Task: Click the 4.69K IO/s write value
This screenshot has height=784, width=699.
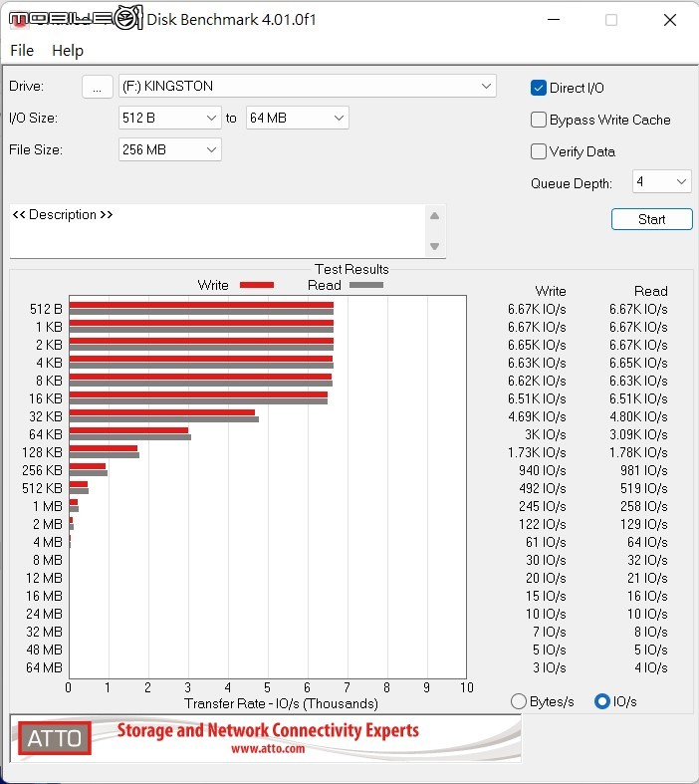Action: (537, 416)
